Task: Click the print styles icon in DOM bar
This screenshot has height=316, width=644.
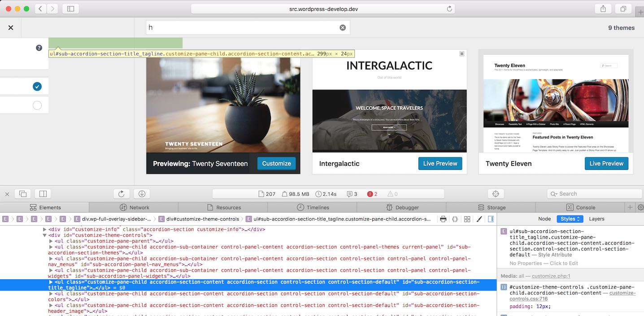Action: point(443,219)
